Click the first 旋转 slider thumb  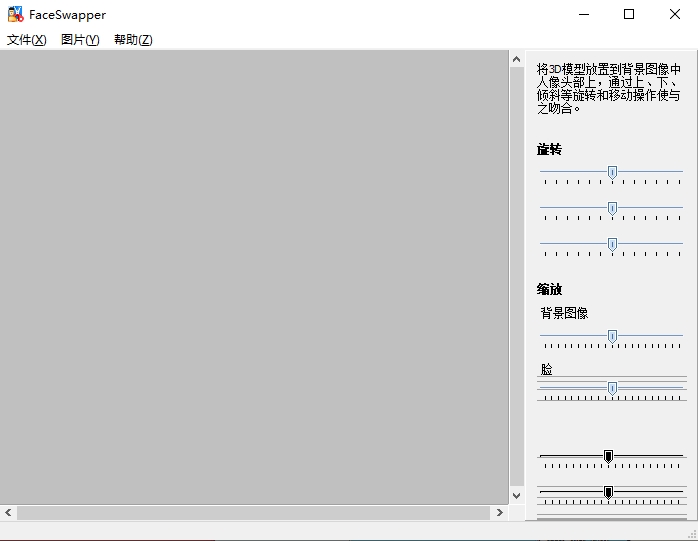(x=612, y=172)
